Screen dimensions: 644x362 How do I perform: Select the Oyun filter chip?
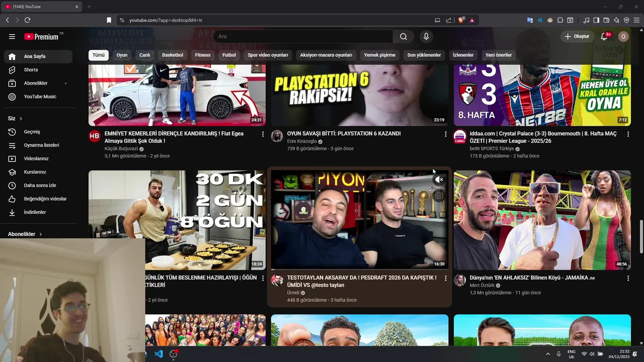[x=122, y=55]
